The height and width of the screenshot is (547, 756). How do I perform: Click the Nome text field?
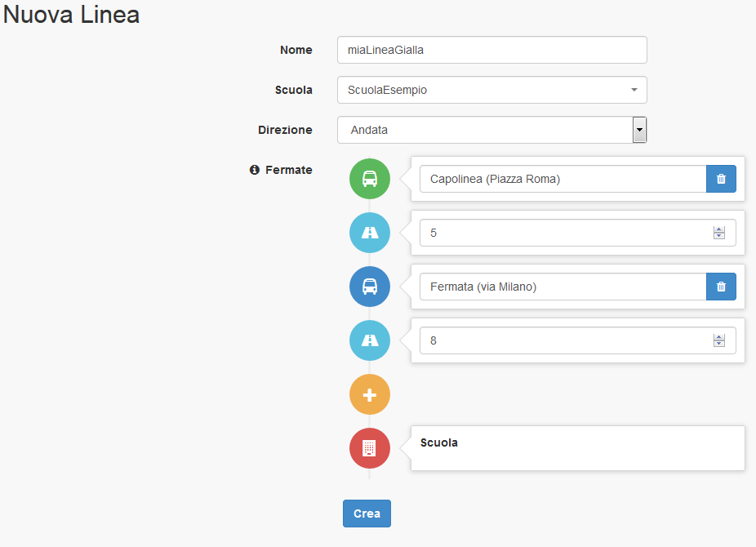[491, 50]
